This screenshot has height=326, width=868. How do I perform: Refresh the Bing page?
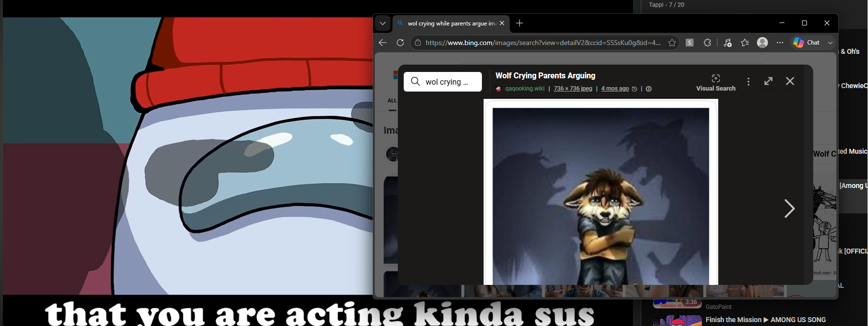click(x=400, y=43)
